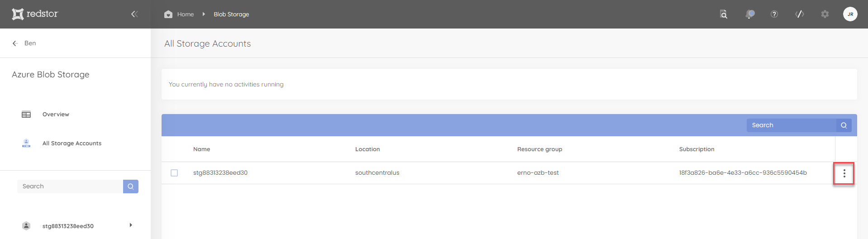Viewport: 868px width, 239px height.
Task: Click the table search magnifier icon
Action: pyautogui.click(x=844, y=125)
